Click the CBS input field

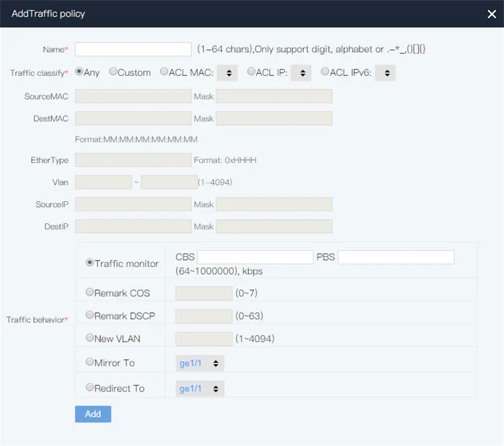tap(255, 258)
